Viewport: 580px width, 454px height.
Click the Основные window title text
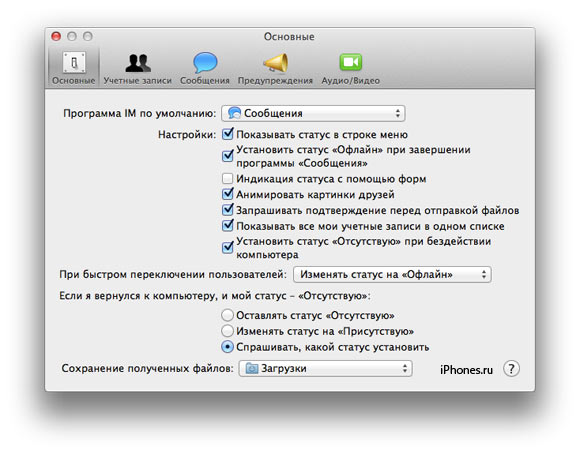tap(289, 37)
